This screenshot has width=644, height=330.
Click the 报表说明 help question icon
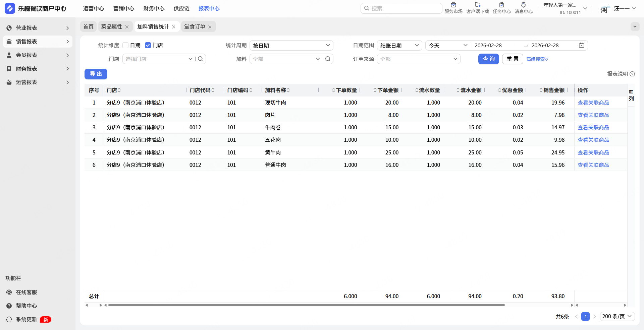(x=632, y=74)
